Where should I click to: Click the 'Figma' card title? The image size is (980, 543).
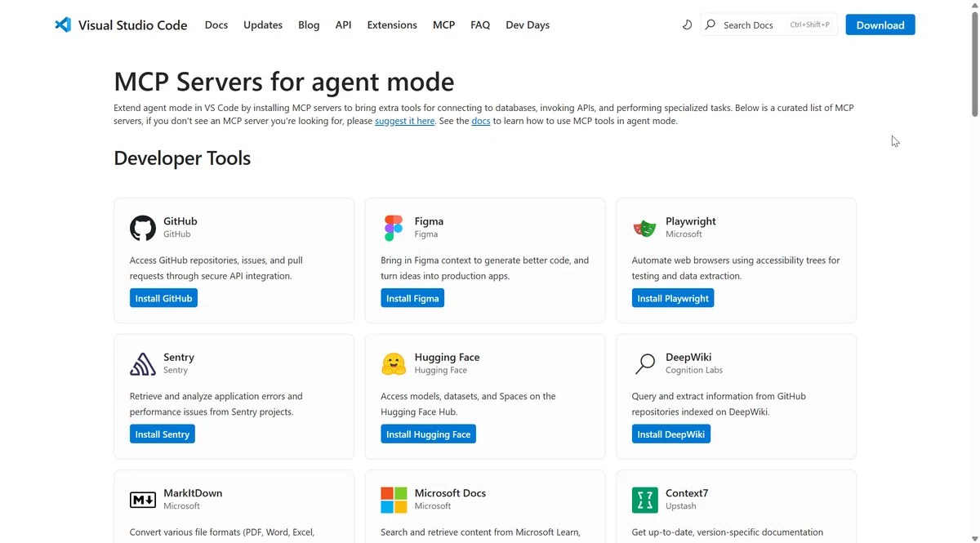[x=429, y=220]
